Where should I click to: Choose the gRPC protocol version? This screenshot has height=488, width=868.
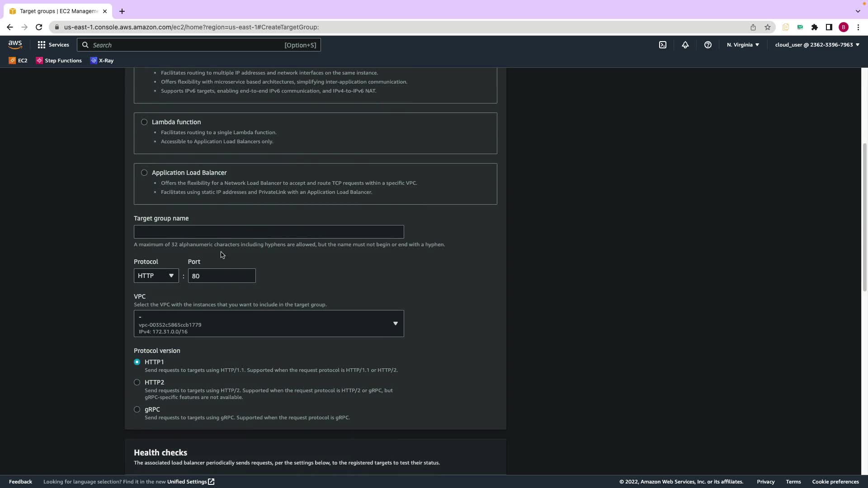point(137,409)
